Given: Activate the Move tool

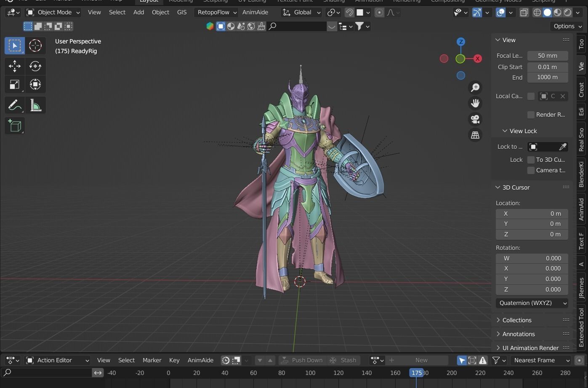Looking at the screenshot, I should point(15,66).
